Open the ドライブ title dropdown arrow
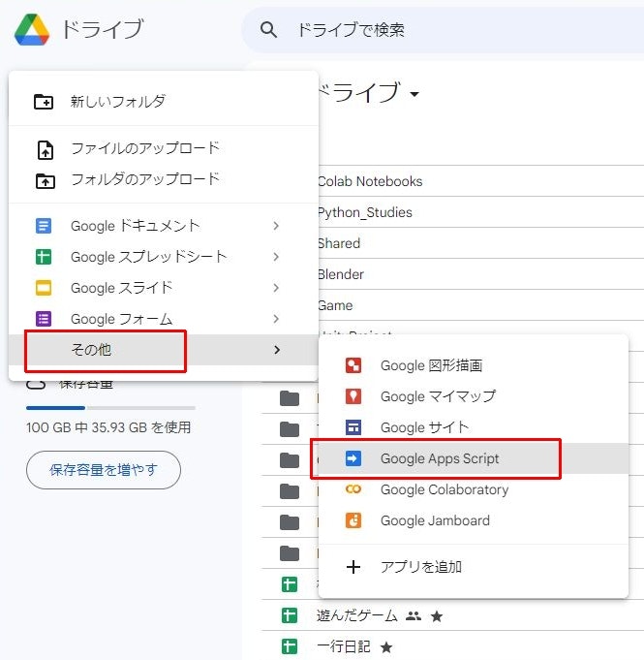The image size is (644, 660). (414, 94)
